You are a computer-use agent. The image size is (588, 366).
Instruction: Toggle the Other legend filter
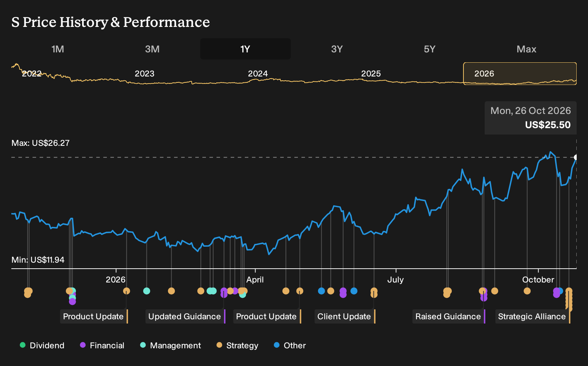point(290,345)
